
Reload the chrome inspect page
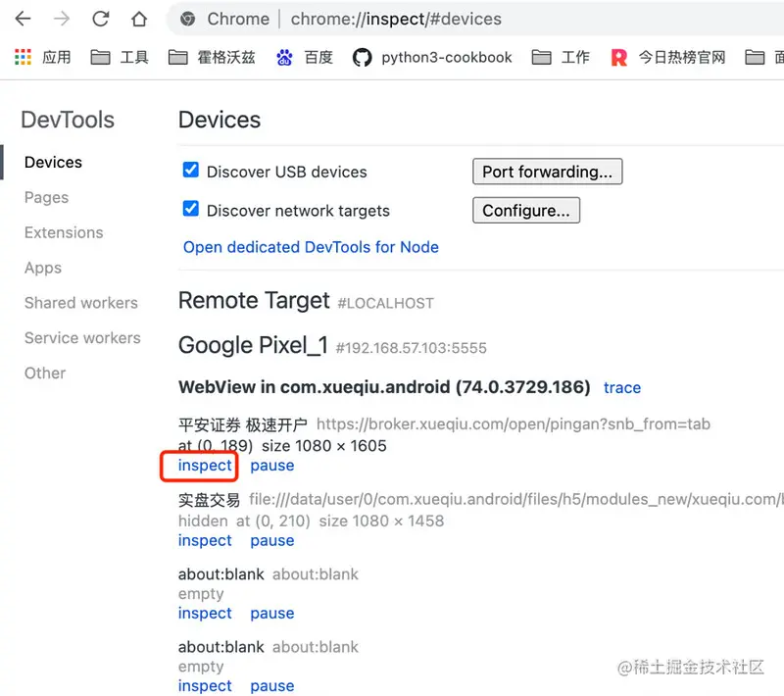tap(101, 19)
